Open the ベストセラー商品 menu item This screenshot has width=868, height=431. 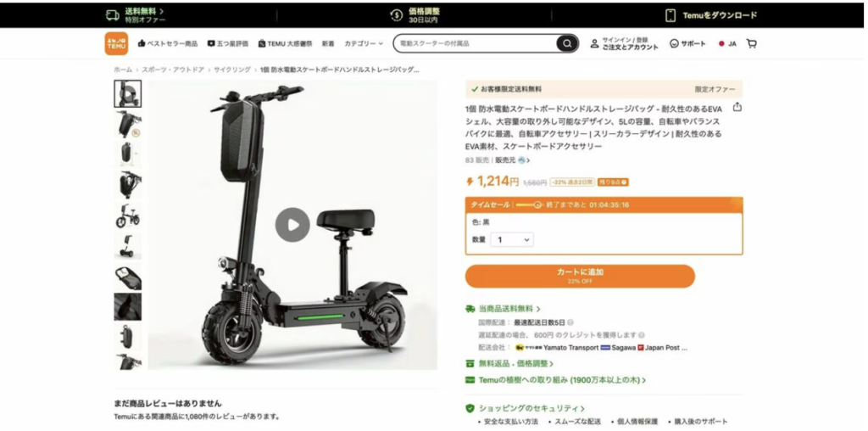coord(168,43)
